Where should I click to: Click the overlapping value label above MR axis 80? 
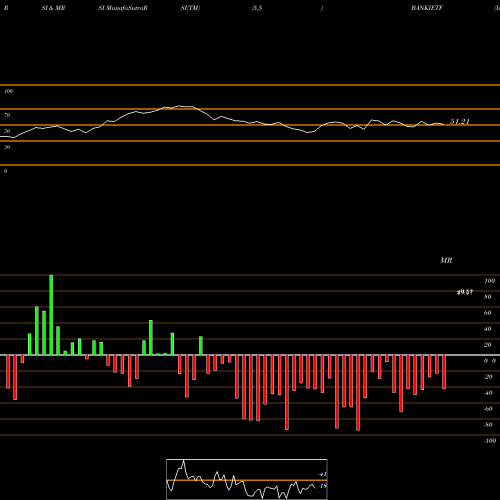click(465, 293)
